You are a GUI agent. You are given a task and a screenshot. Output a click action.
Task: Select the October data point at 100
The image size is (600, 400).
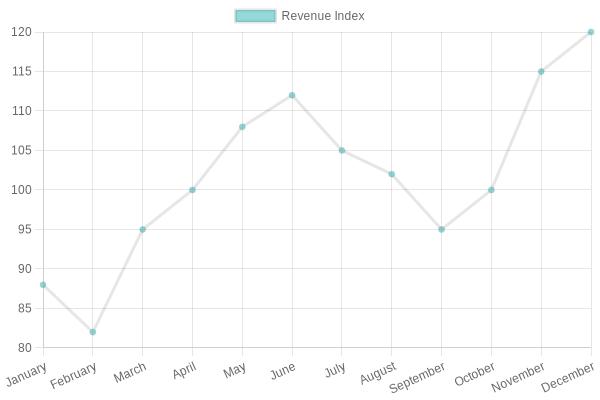[x=491, y=190]
